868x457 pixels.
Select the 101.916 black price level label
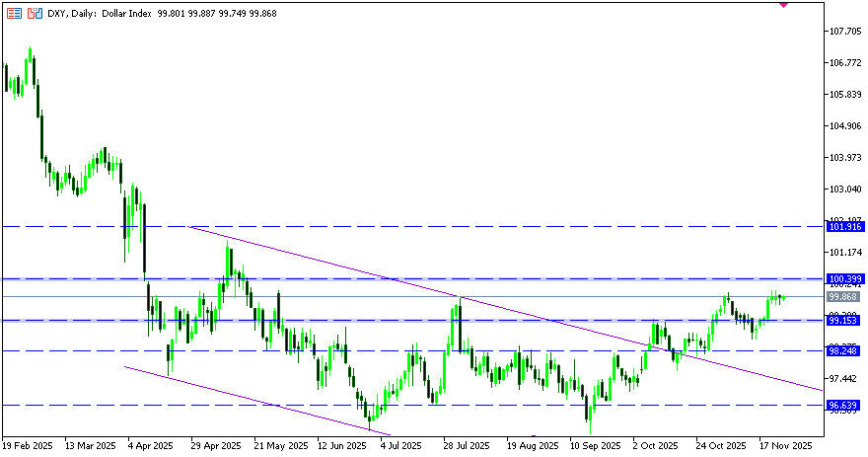click(845, 227)
